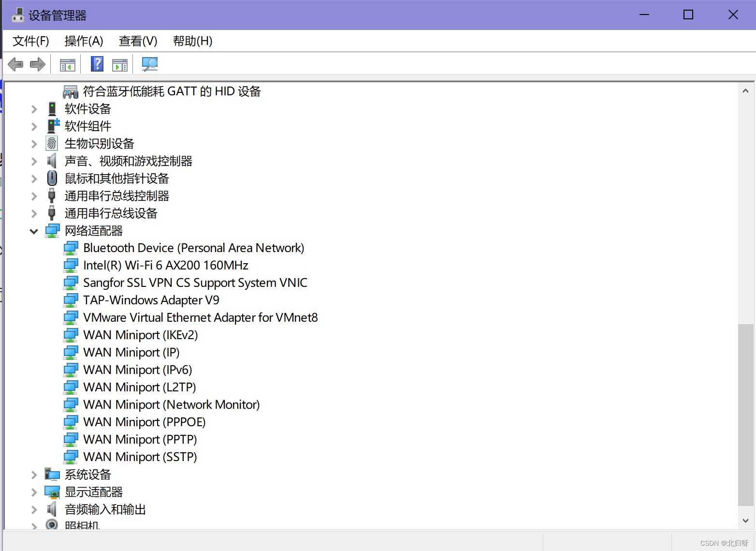Click the camera icon beside 照相机
This screenshot has height=551, width=756.
[x=52, y=524]
